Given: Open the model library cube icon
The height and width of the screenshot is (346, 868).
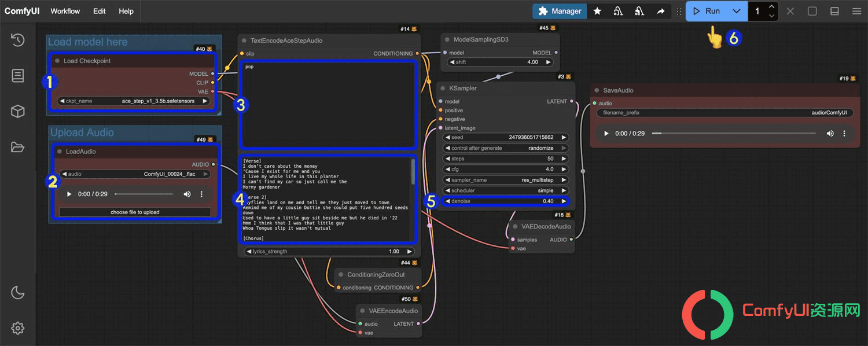Looking at the screenshot, I should tap(18, 112).
